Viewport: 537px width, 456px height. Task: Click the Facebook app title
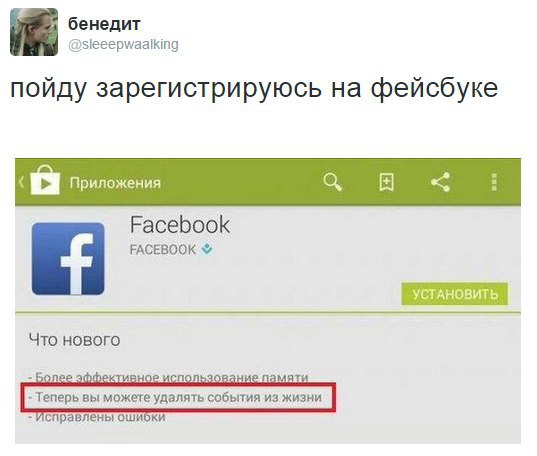[x=180, y=225]
